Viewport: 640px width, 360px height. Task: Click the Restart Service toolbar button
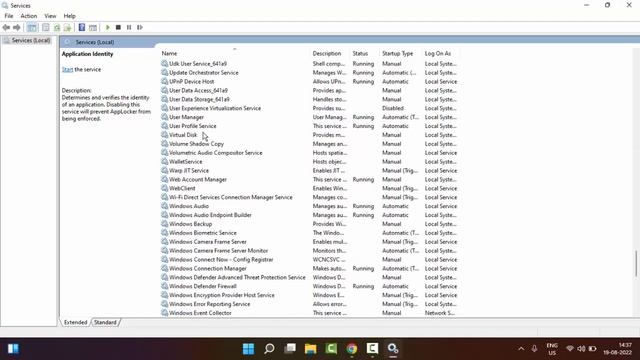pyautogui.click(x=140, y=27)
